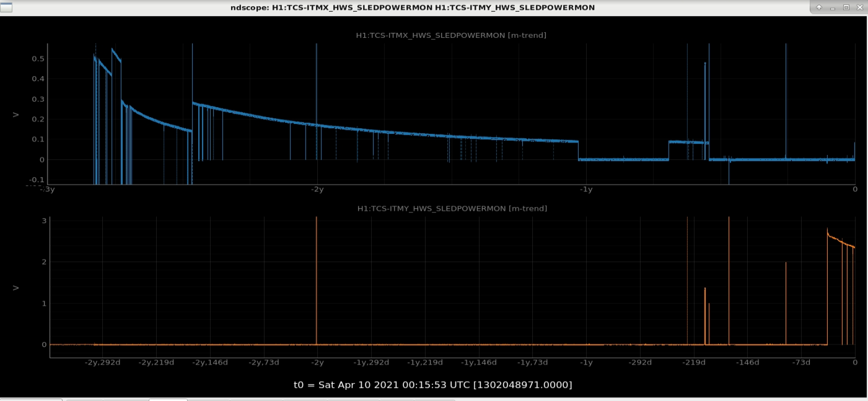The height and width of the screenshot is (401, 868).
Task: Open the window menu icon in title bar
Action: [x=7, y=7]
